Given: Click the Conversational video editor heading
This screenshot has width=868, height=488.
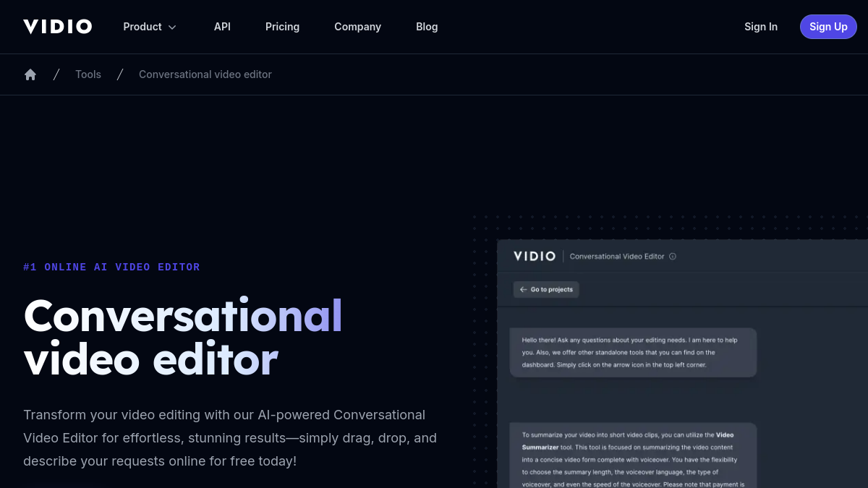Looking at the screenshot, I should coord(183,337).
